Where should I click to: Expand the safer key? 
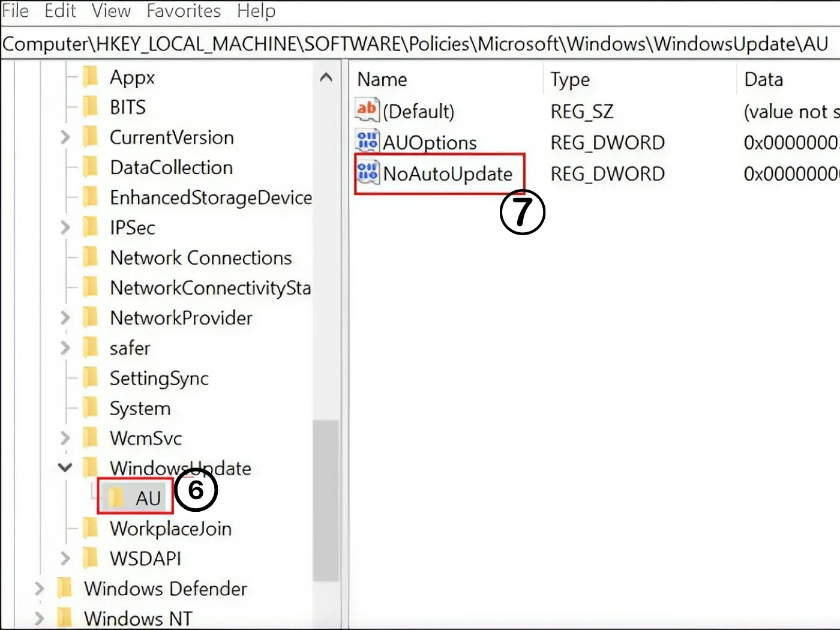[x=65, y=347]
